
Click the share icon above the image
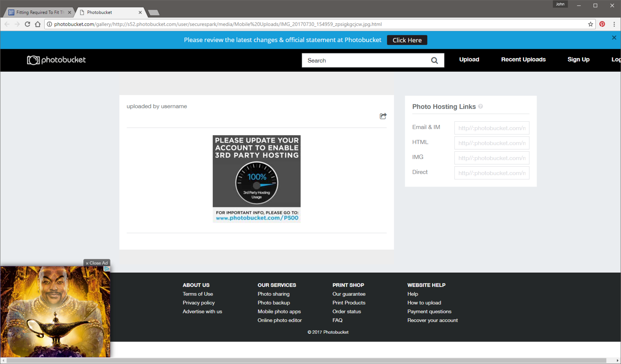(x=383, y=116)
